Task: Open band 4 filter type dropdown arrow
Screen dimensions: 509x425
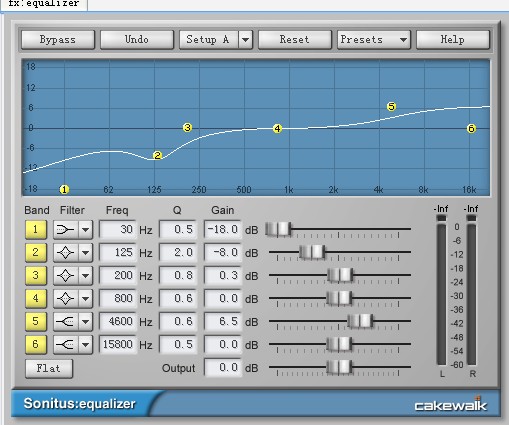Action: [85, 298]
